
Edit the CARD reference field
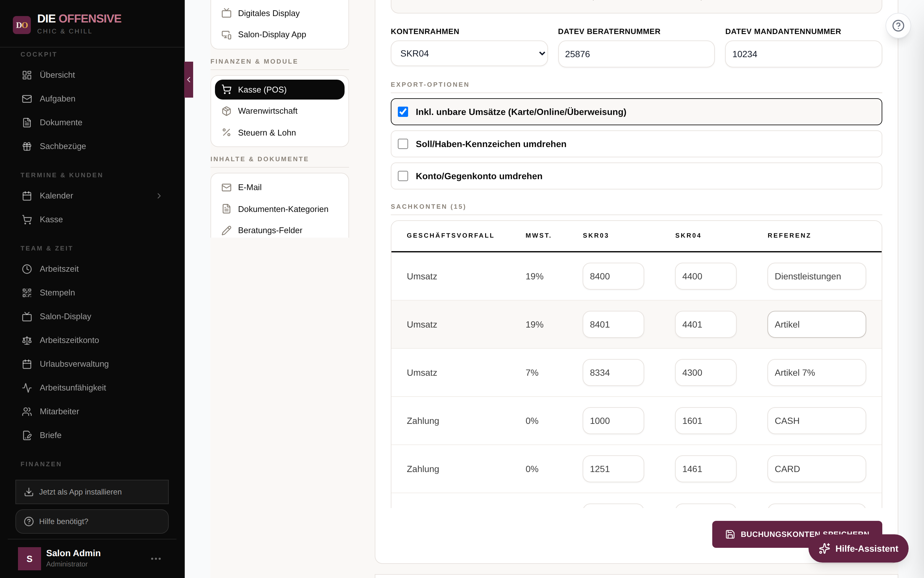coord(817,469)
